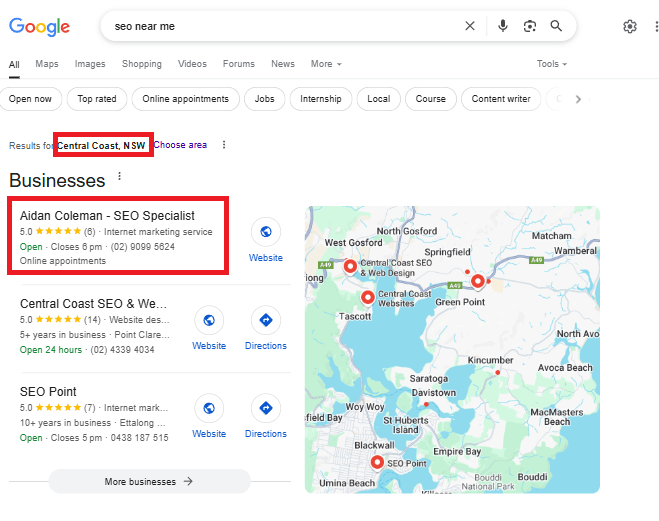Image resolution: width=659 pixels, height=521 pixels.
Task: Click the magnifying glass search icon
Action: (x=556, y=26)
